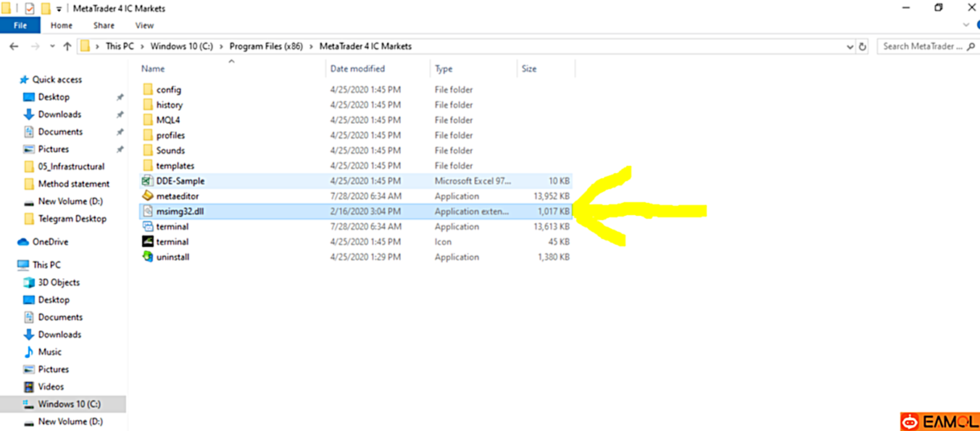This screenshot has width=980, height=431.
Task: Go back with the Back arrow
Action: click(14, 46)
